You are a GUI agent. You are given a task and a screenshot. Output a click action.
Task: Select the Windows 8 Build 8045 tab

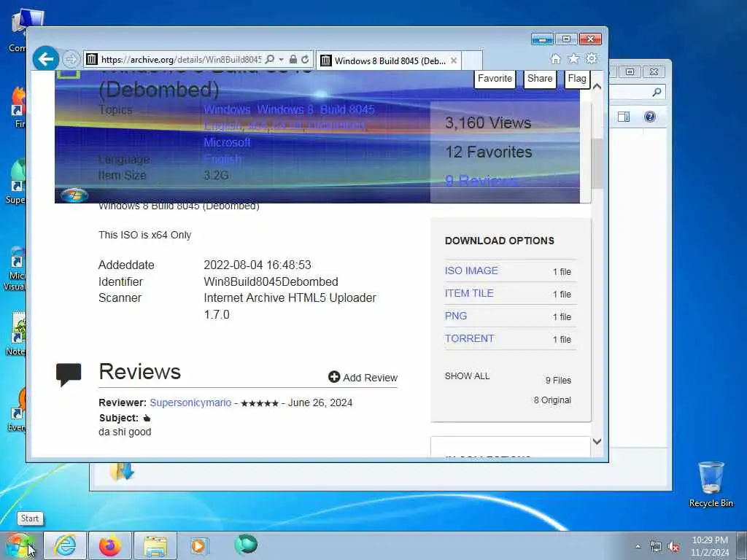388,61
